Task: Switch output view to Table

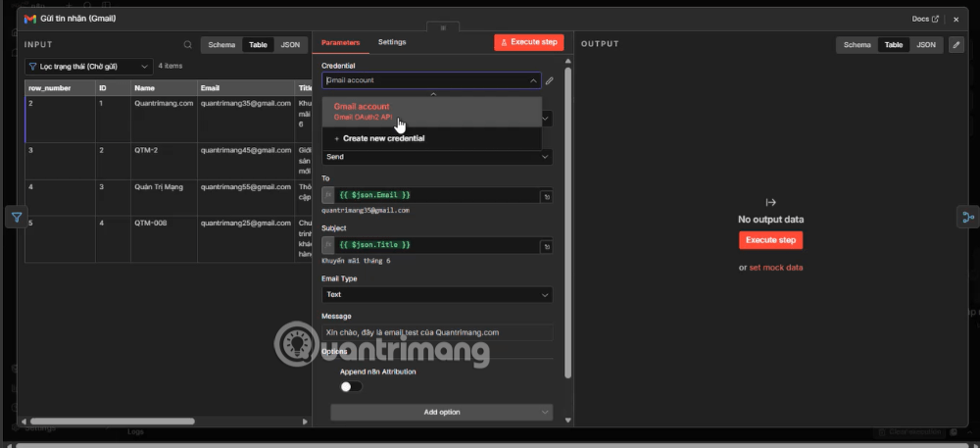Action: 893,45
